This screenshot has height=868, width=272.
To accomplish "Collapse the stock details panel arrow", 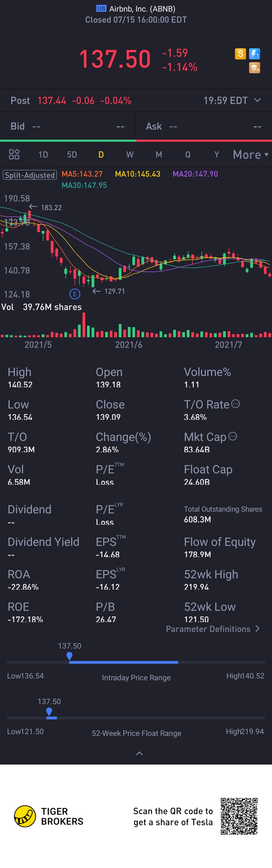I will tap(139, 753).
